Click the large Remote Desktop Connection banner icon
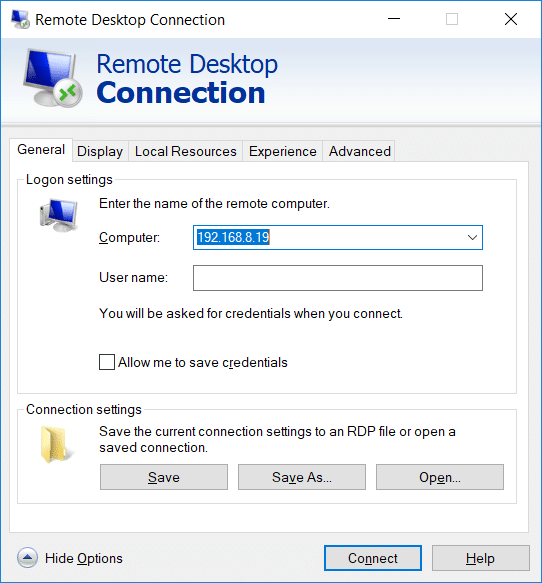This screenshot has height=583, width=542. (53, 78)
